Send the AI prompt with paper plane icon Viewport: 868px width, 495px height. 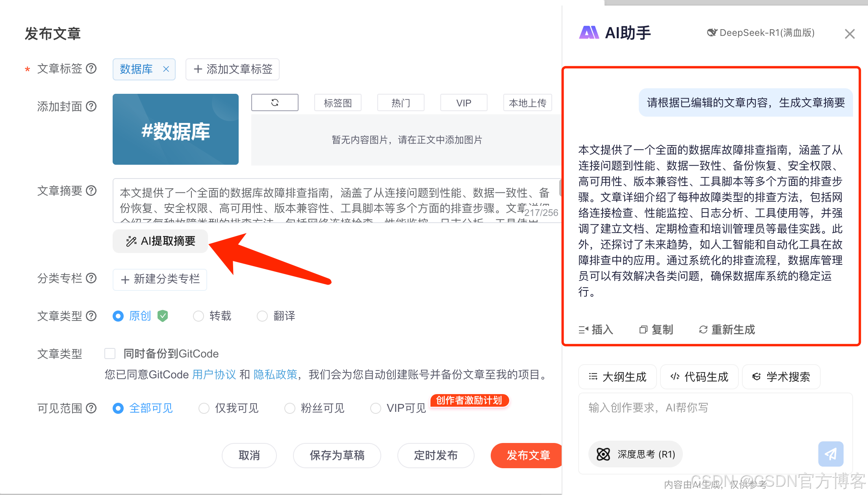(x=831, y=454)
